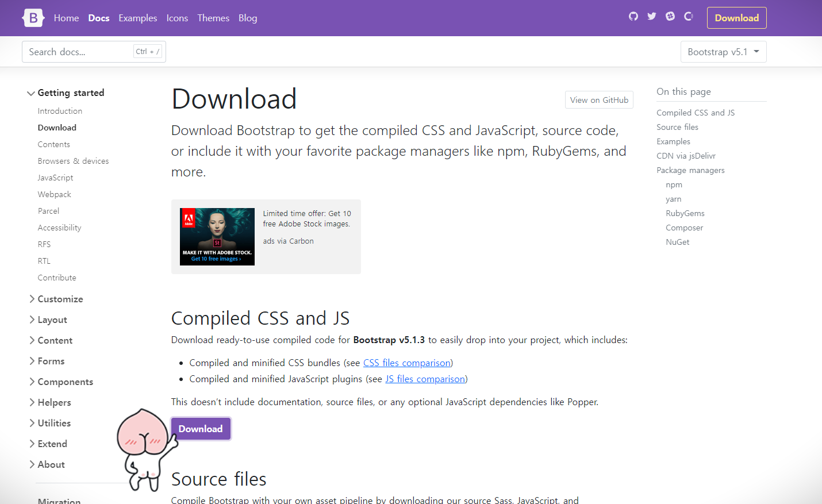This screenshot has width=822, height=504.
Task: Expand the Forms section
Action: click(47, 361)
